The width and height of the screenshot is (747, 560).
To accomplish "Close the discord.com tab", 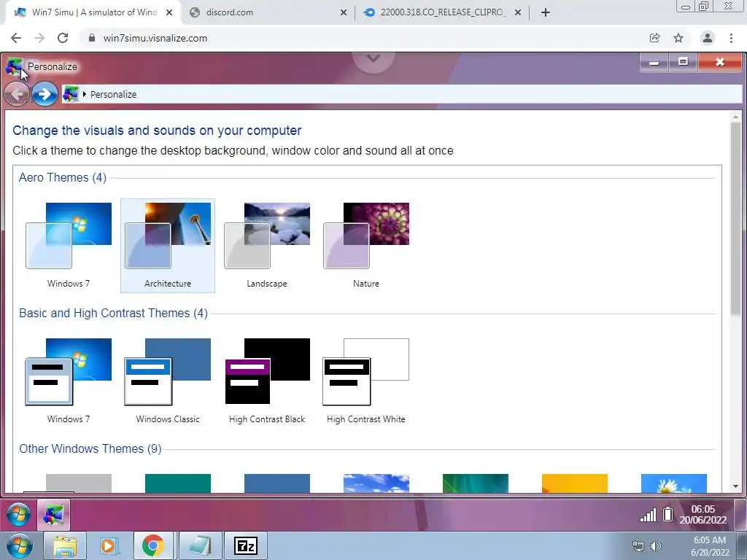I will (344, 12).
